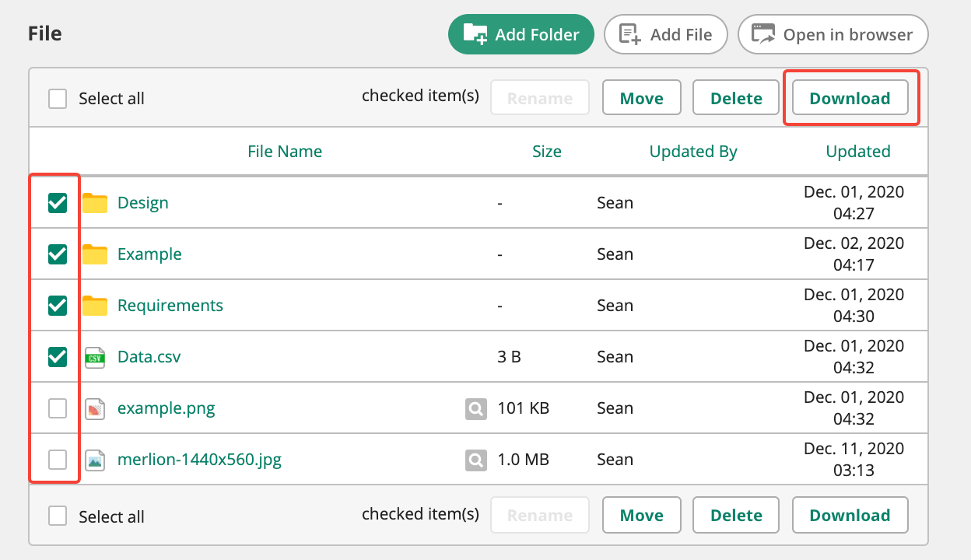Click the merlion jpg image file icon

coord(95,460)
